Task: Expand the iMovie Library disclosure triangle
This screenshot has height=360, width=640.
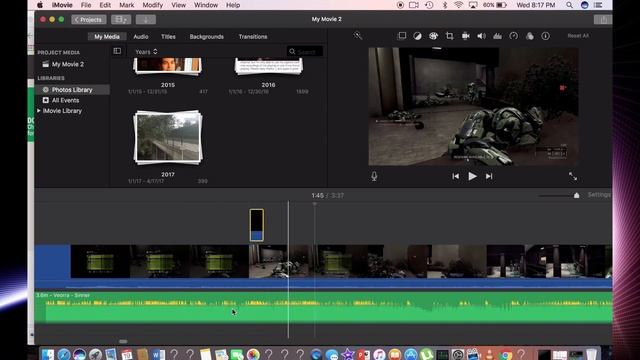Action: [x=39, y=111]
